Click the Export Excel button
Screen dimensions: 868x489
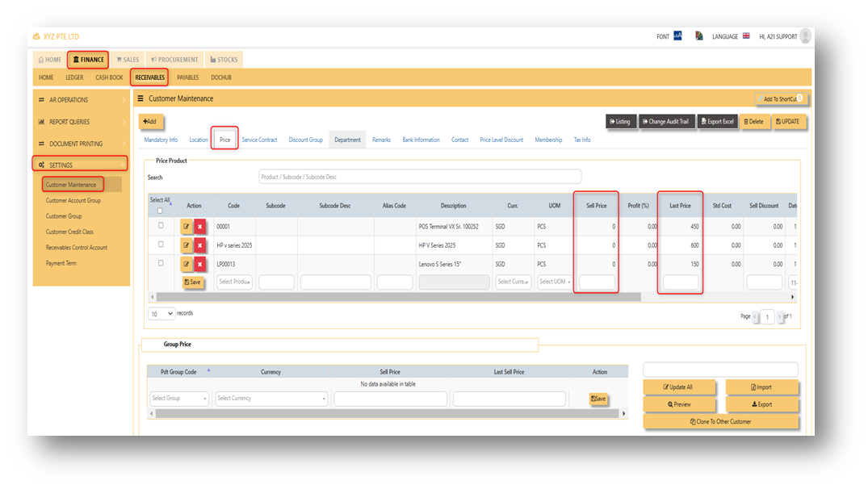(717, 122)
